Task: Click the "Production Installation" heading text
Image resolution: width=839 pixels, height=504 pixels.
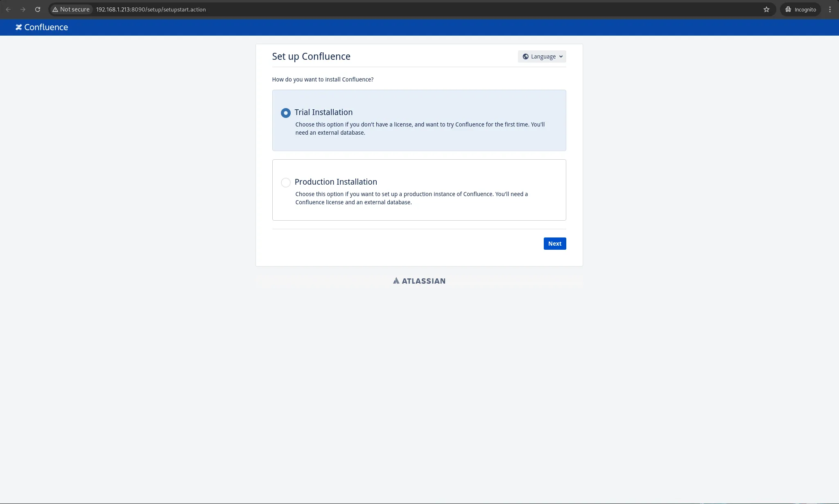Action: pyautogui.click(x=336, y=182)
